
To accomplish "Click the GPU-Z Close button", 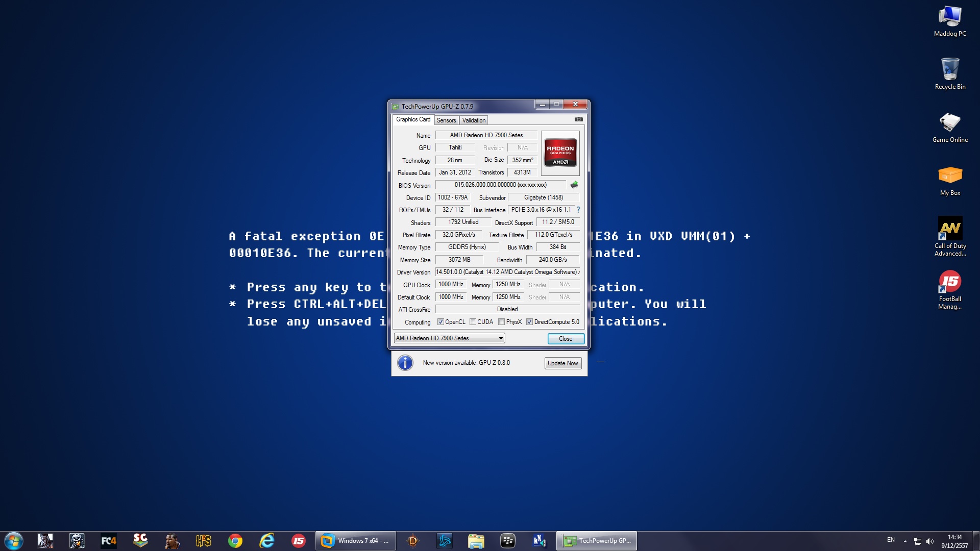I will pos(566,339).
